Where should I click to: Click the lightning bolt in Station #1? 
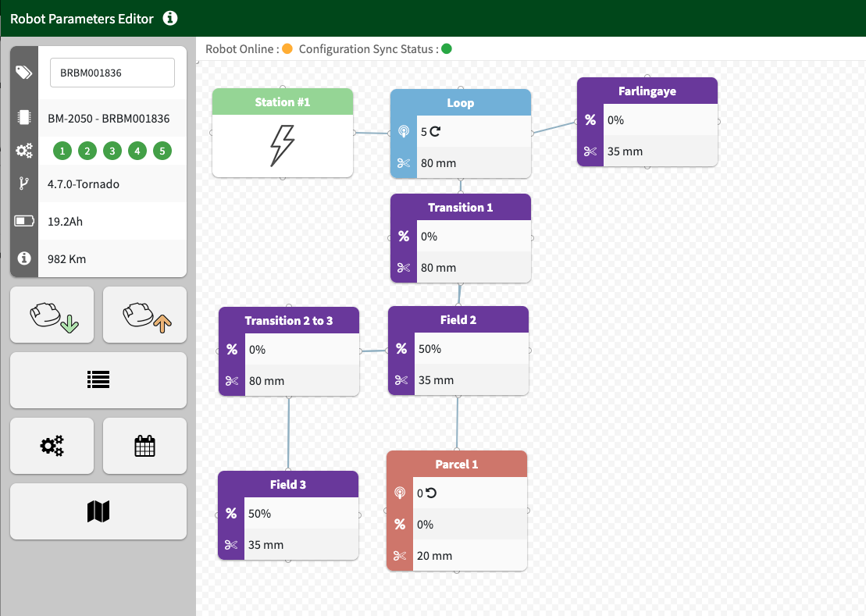click(282, 146)
